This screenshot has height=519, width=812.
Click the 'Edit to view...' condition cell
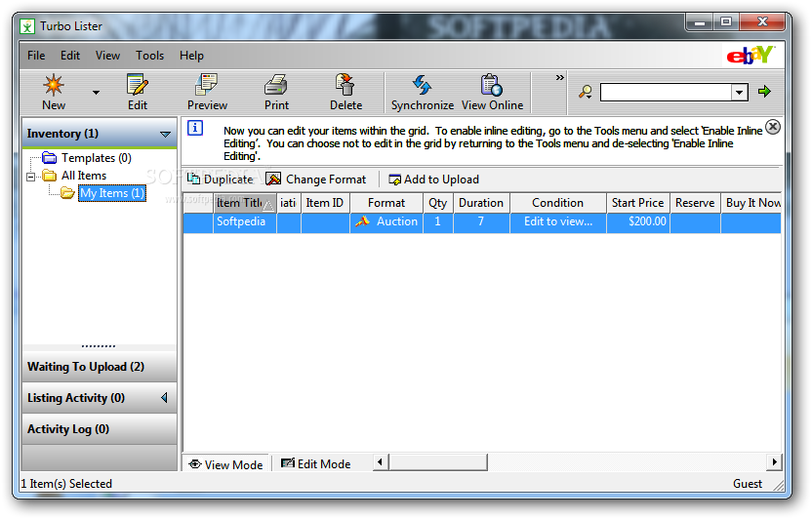click(x=557, y=222)
